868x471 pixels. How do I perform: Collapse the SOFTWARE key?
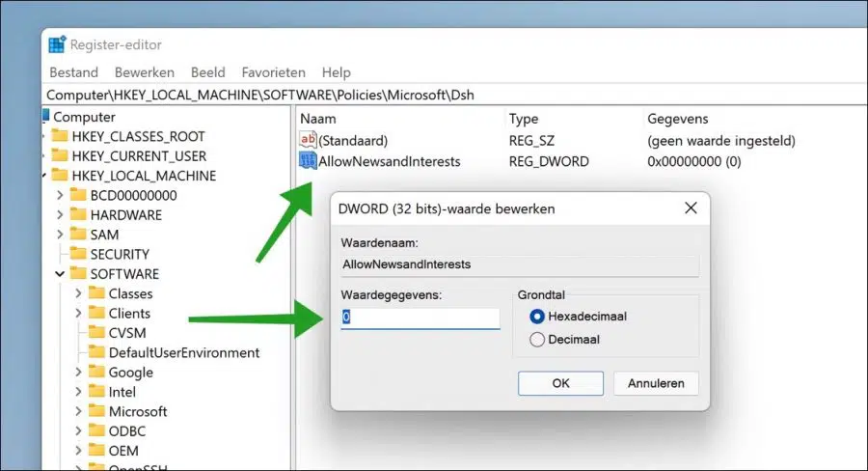60,274
